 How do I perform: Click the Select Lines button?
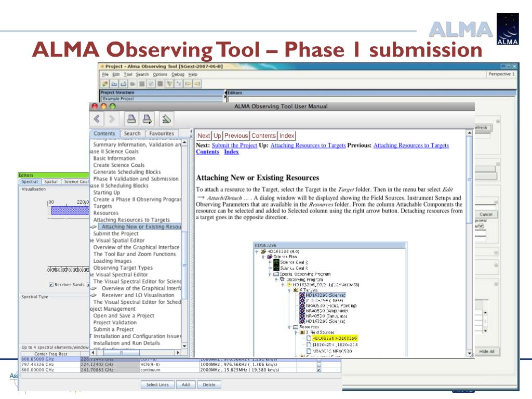click(157, 385)
